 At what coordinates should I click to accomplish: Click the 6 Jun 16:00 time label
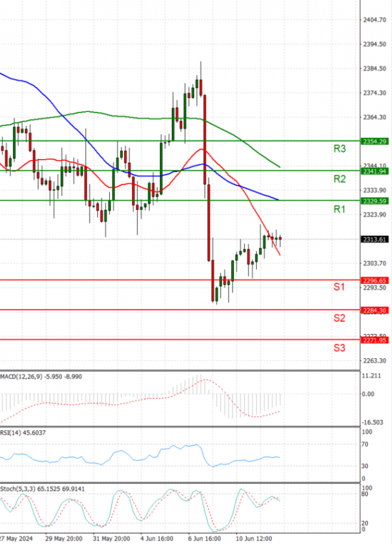204,539
